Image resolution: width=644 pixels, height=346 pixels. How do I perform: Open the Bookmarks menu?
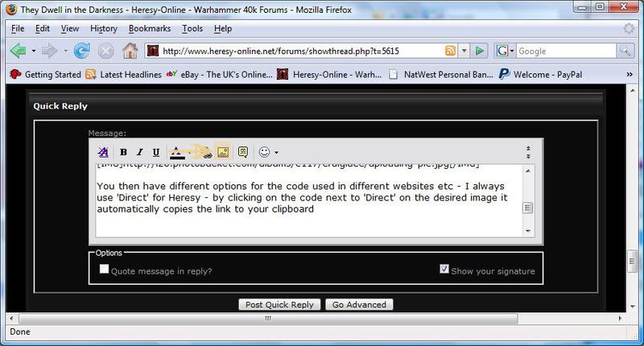point(150,28)
